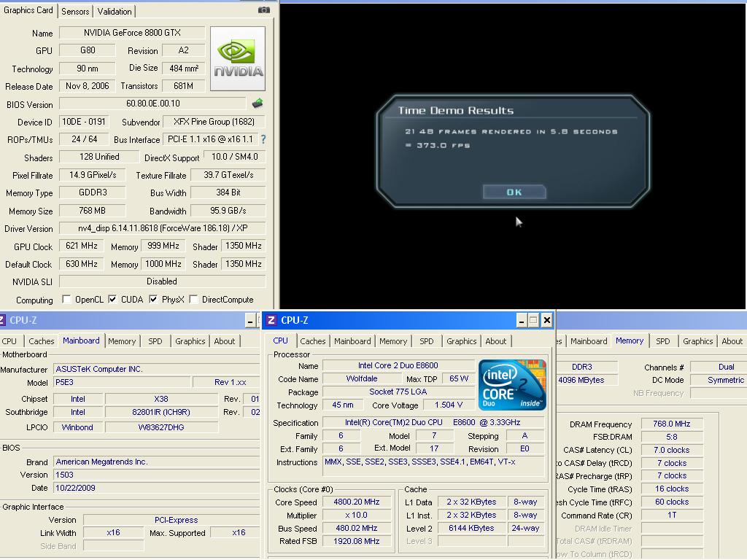Minimize the left CPU-Z window
The height and width of the screenshot is (560, 747).
tap(250, 321)
